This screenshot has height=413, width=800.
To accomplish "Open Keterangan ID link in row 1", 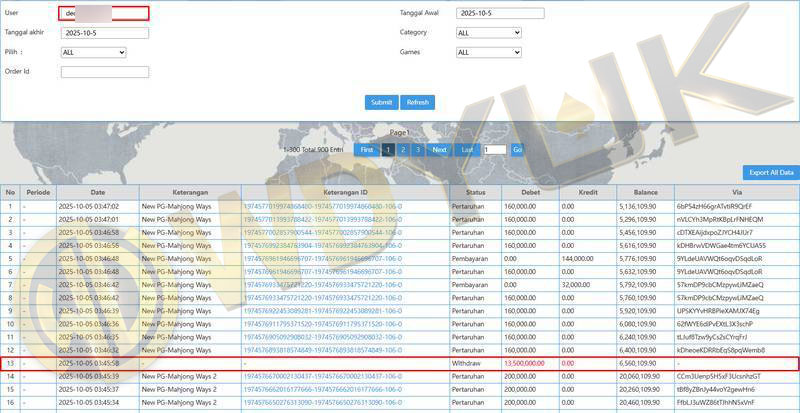I will (x=322, y=206).
